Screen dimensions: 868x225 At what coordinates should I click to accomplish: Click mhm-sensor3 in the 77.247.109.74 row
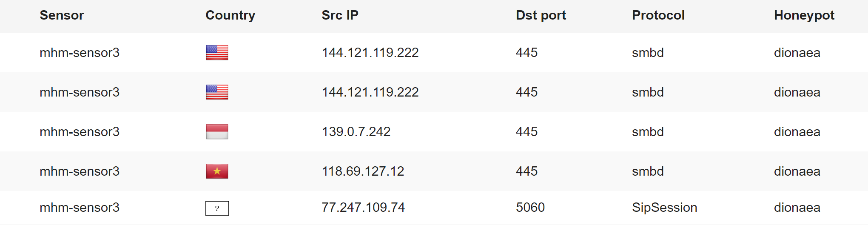(x=80, y=208)
